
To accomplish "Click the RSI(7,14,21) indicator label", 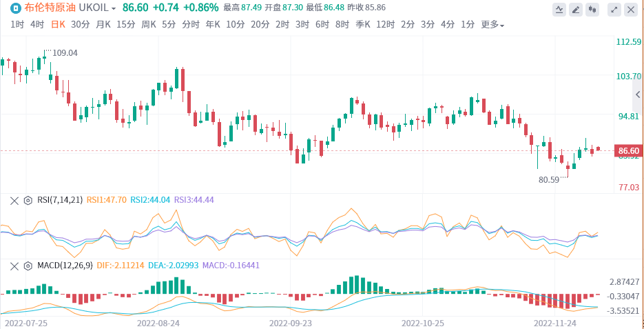I will [60, 200].
